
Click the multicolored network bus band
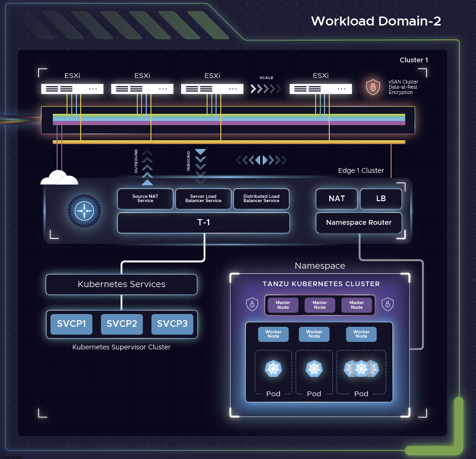[x=229, y=119]
